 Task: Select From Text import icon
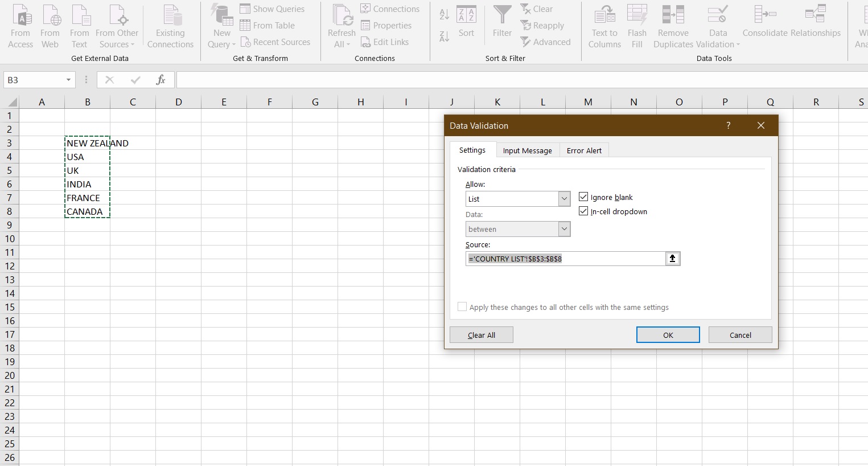[80, 26]
